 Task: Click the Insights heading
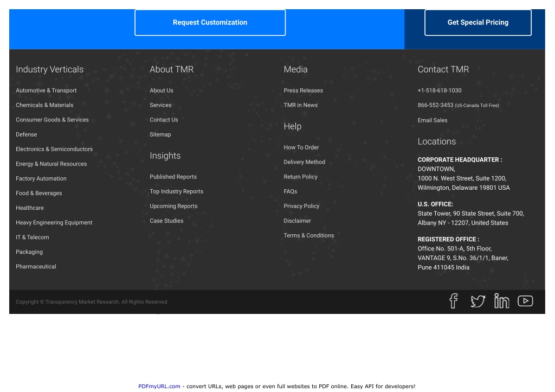165,156
